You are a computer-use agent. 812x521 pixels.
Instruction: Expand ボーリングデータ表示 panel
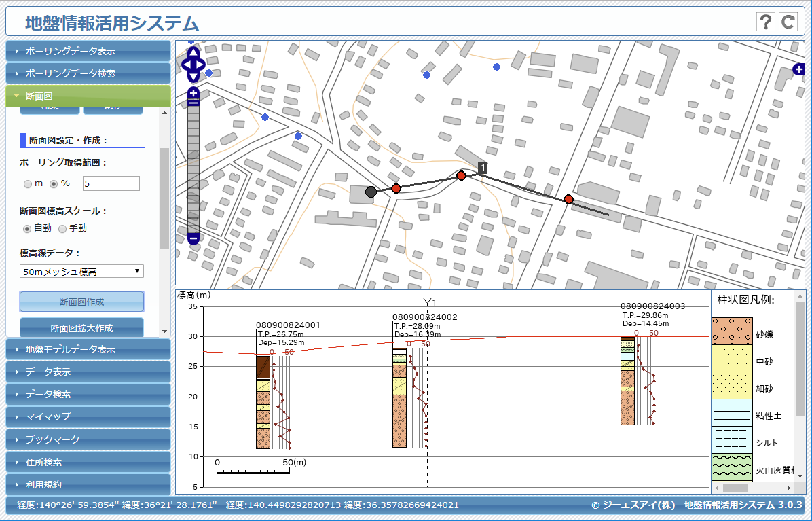click(x=88, y=51)
